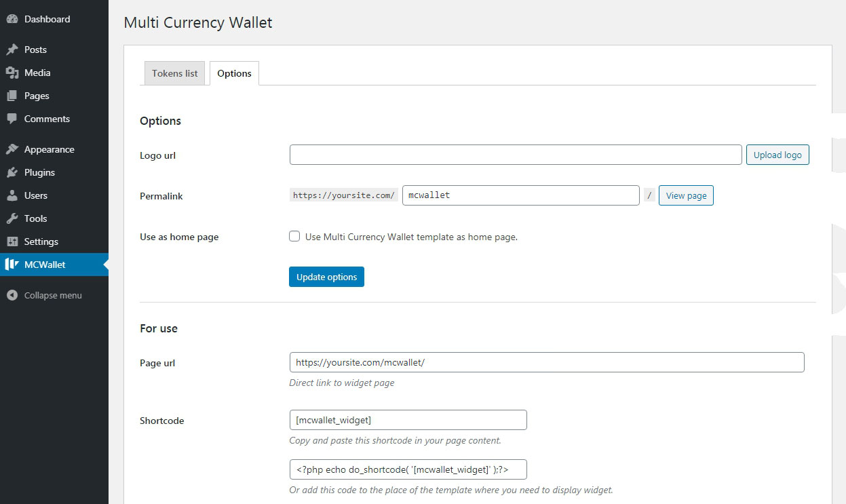Image resolution: width=846 pixels, height=504 pixels.
Task: Click the Comments bubble icon
Action: pyautogui.click(x=12, y=119)
